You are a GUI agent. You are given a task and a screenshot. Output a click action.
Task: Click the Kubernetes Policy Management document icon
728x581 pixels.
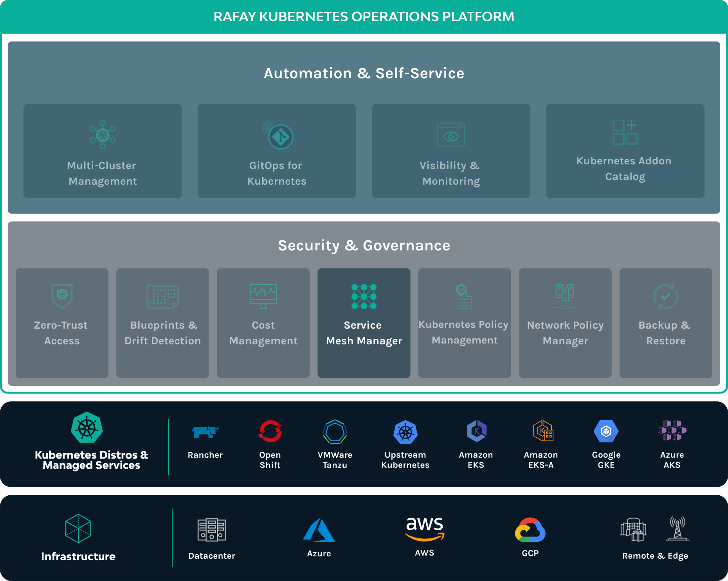(464, 296)
